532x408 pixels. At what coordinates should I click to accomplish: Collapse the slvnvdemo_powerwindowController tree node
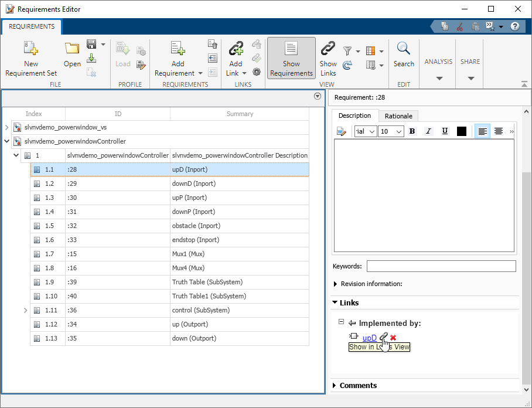click(6, 141)
